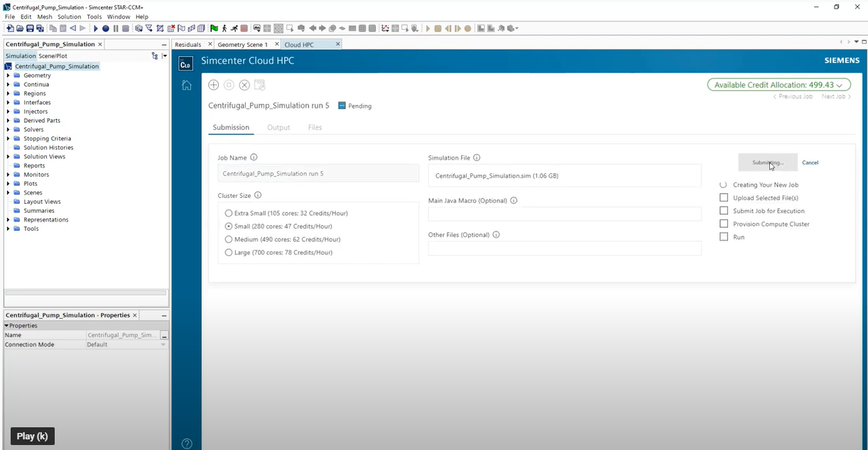Open the Mesh menu

click(x=45, y=16)
